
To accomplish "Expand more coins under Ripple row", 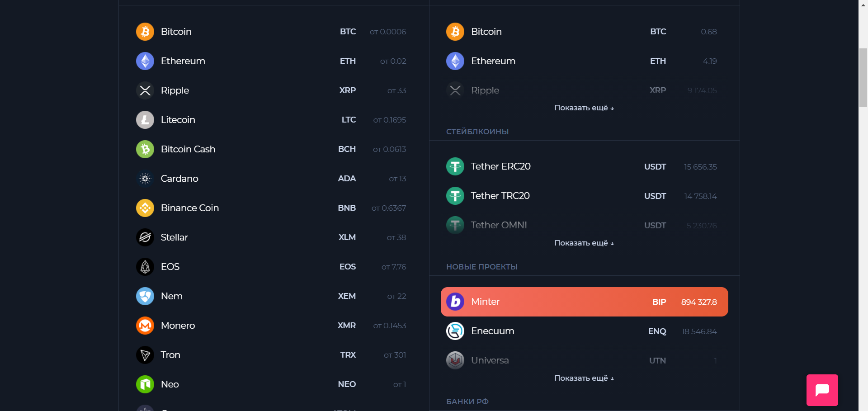I will click(x=584, y=108).
